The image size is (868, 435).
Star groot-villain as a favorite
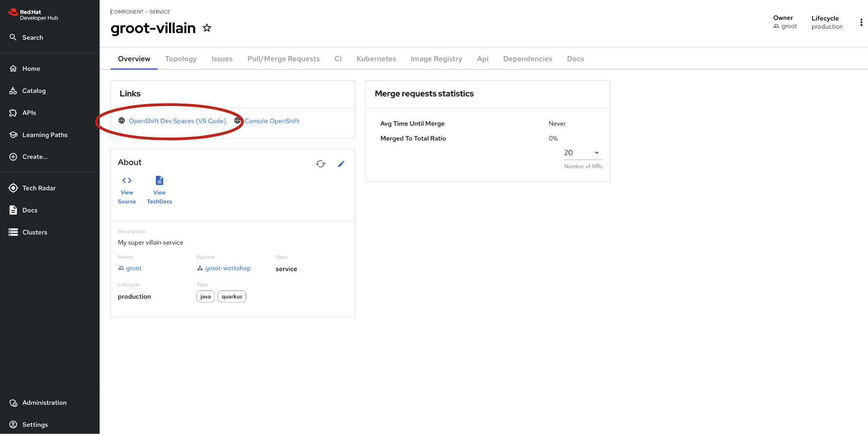(207, 28)
